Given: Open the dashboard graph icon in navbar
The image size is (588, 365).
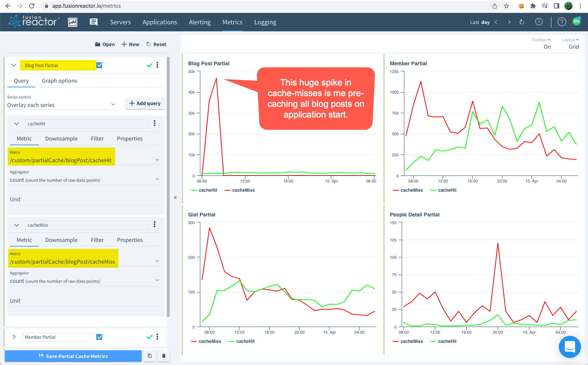Looking at the screenshot, I should pos(73,22).
